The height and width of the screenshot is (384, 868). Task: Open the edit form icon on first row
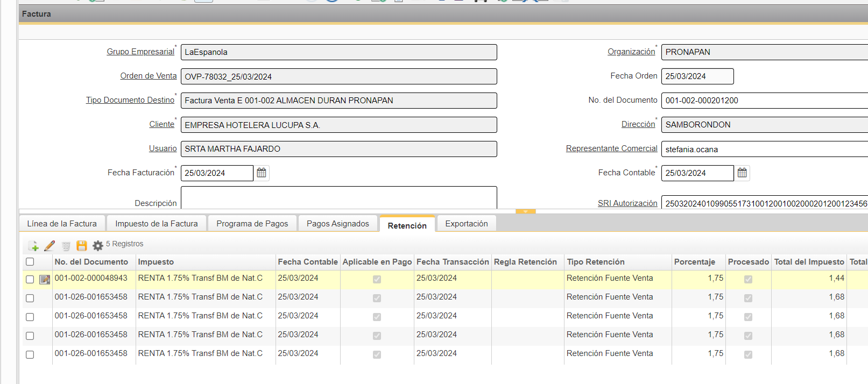[x=45, y=279]
